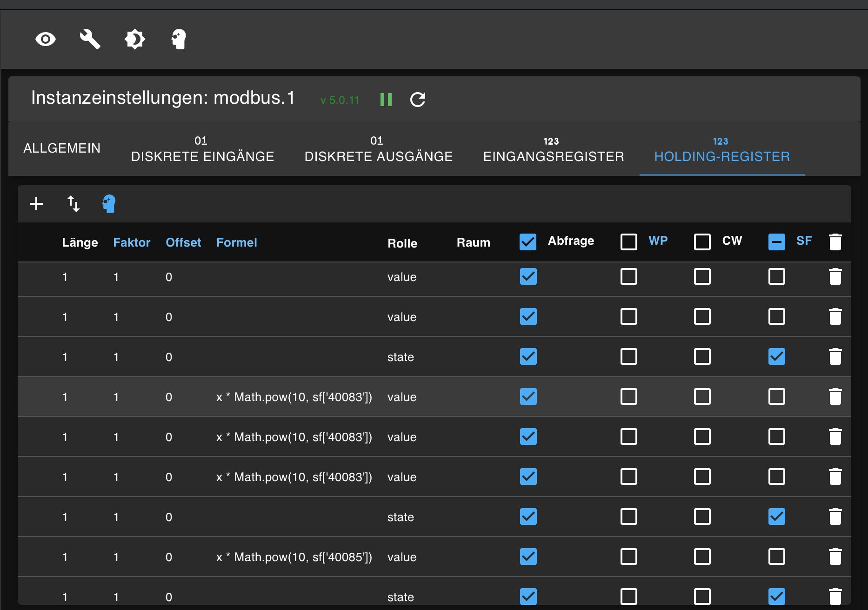This screenshot has height=610, width=868.
Task: Click the Formel column header
Action: click(x=236, y=242)
